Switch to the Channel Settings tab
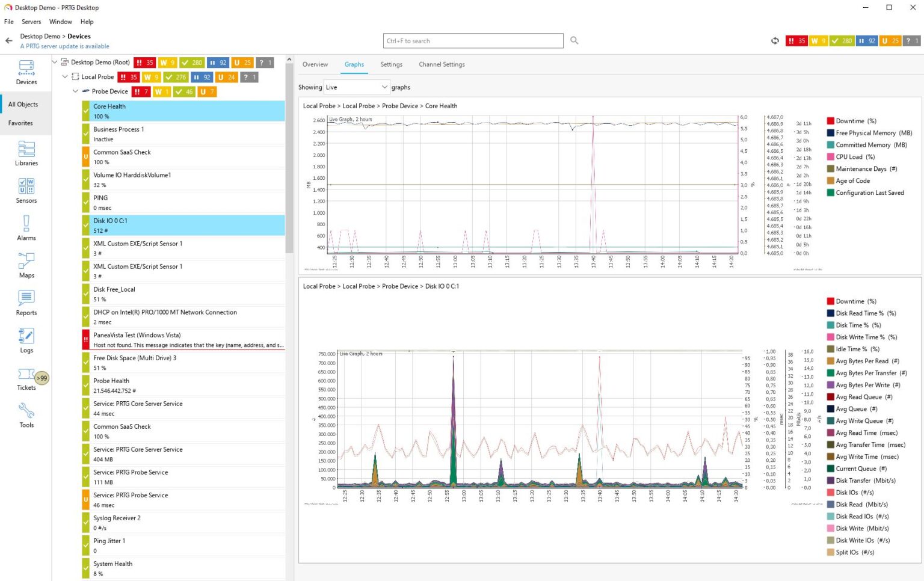The image size is (924, 581). tap(442, 64)
